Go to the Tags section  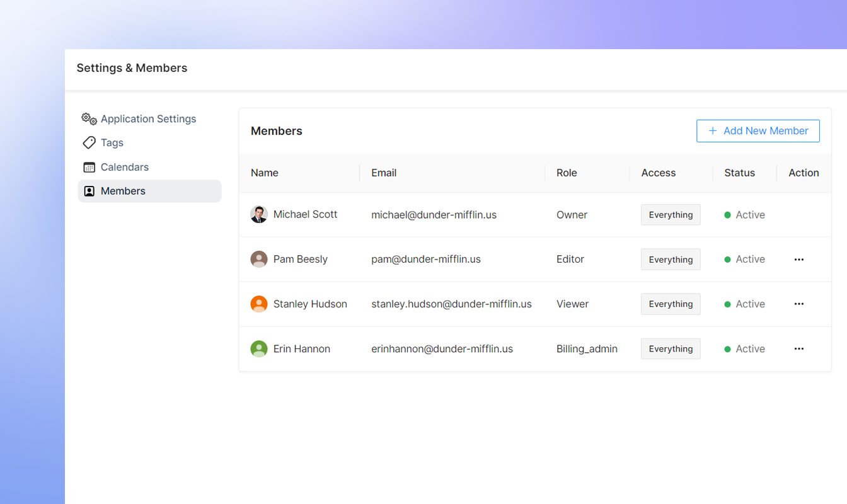click(x=149, y=143)
